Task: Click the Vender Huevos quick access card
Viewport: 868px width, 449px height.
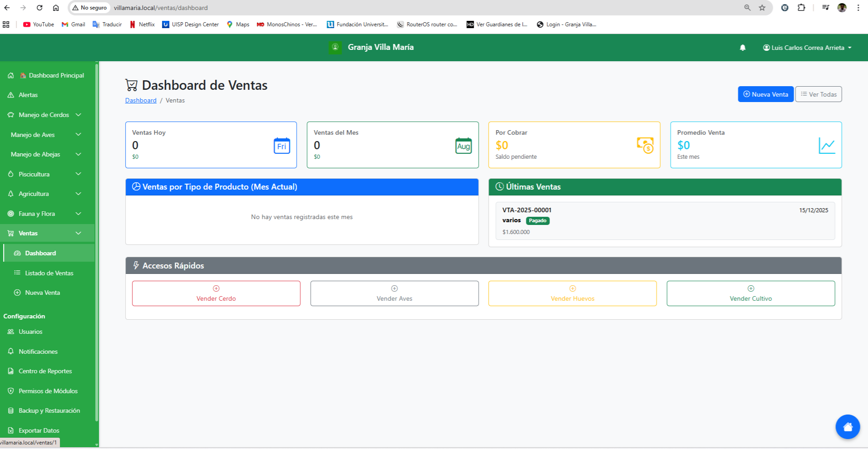Action: pyautogui.click(x=572, y=293)
